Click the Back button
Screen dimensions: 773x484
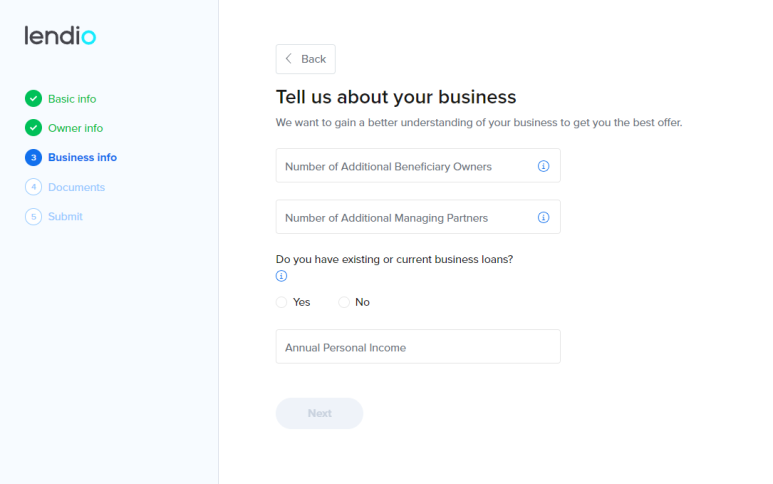coord(306,59)
